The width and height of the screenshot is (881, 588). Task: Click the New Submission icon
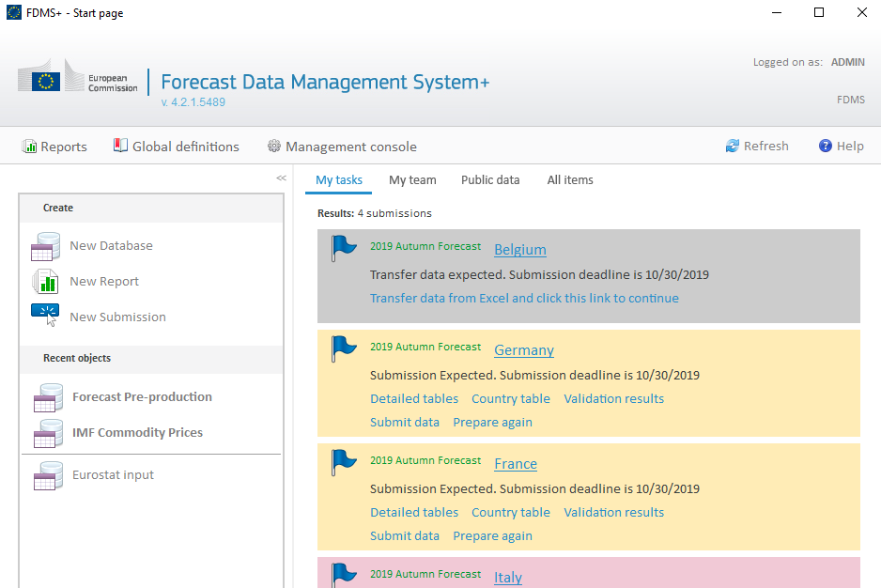click(x=45, y=316)
